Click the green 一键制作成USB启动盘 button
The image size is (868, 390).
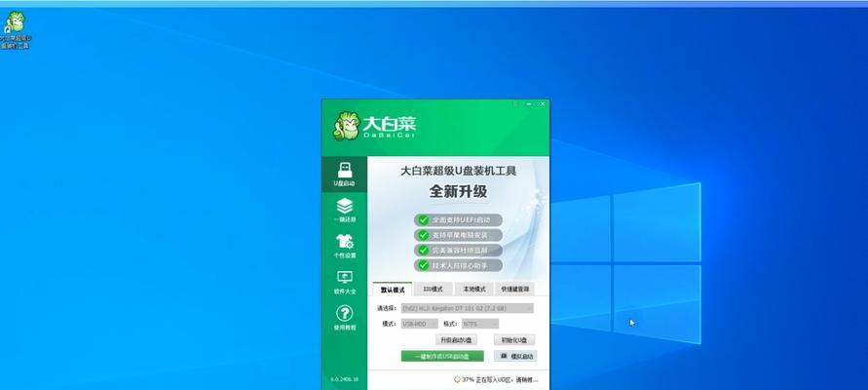click(x=442, y=356)
